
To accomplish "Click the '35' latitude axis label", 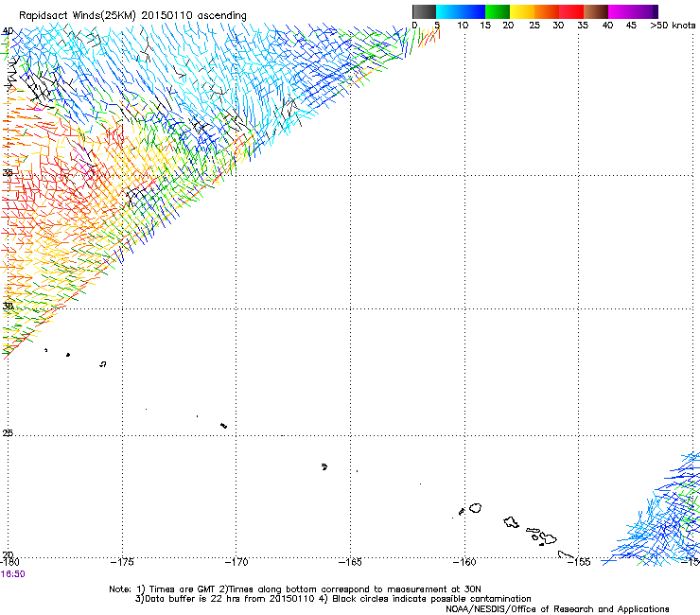I will [x=8, y=172].
